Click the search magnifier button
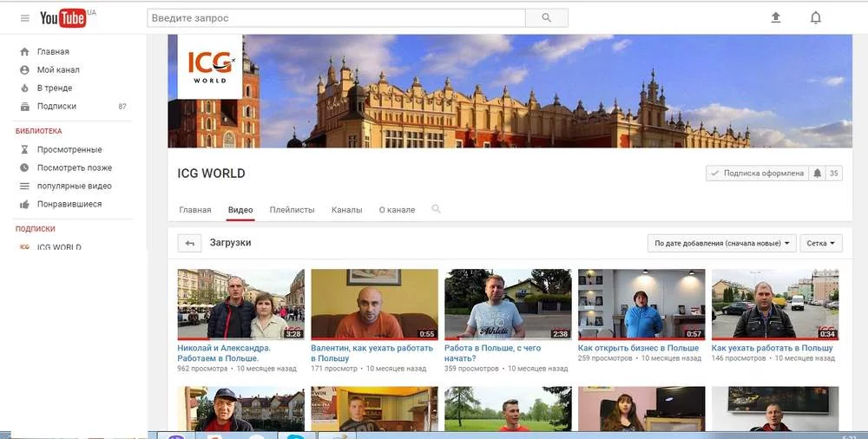868x439 pixels. [546, 17]
